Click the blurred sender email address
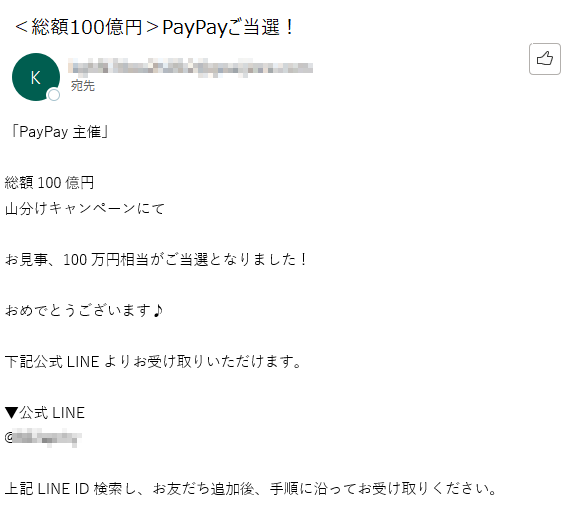This screenshot has height=511, width=568. pyautogui.click(x=191, y=67)
